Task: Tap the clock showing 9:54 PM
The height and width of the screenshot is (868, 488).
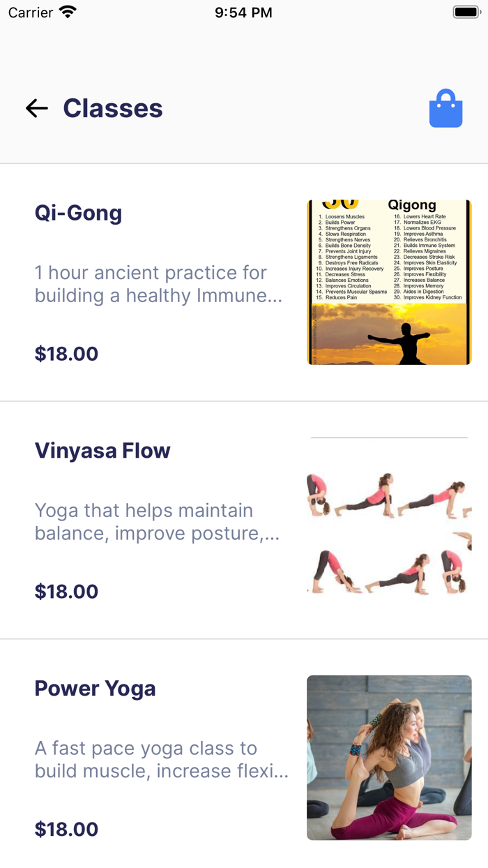Action: coord(243,11)
